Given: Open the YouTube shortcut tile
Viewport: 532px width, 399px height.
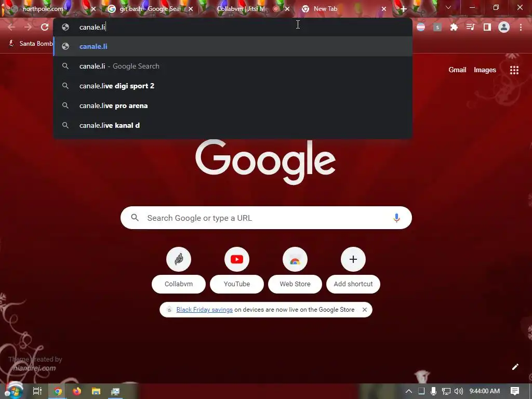Looking at the screenshot, I should click(237, 270).
